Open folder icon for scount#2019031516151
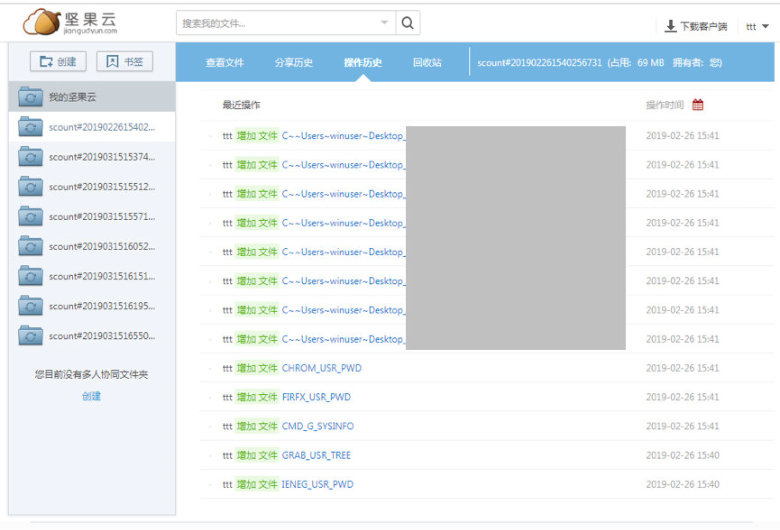Screen dimensions: 780x530 tap(30, 276)
